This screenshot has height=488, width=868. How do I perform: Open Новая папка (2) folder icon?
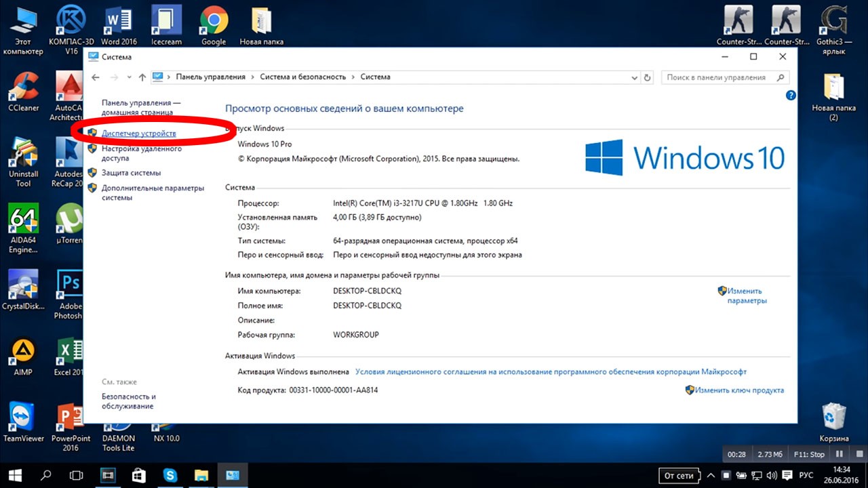click(x=833, y=96)
